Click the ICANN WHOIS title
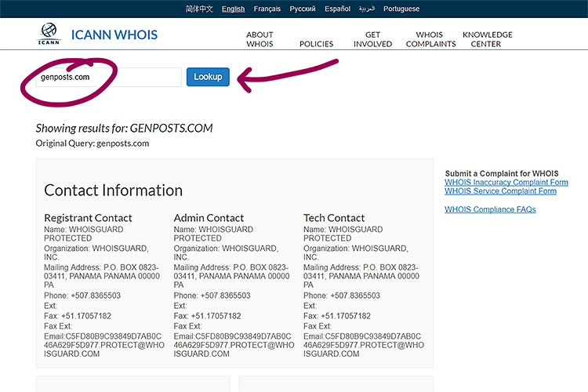This screenshot has width=588, height=392. 114,34
